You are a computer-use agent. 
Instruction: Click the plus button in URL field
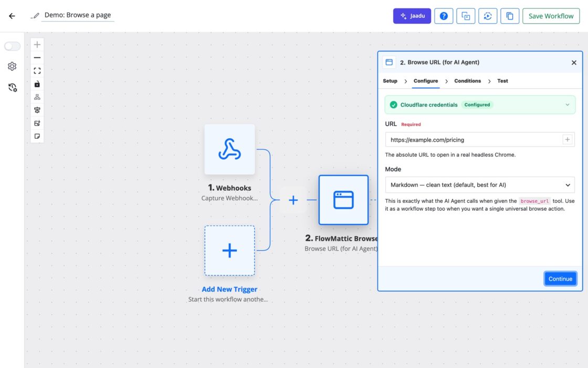(x=568, y=140)
